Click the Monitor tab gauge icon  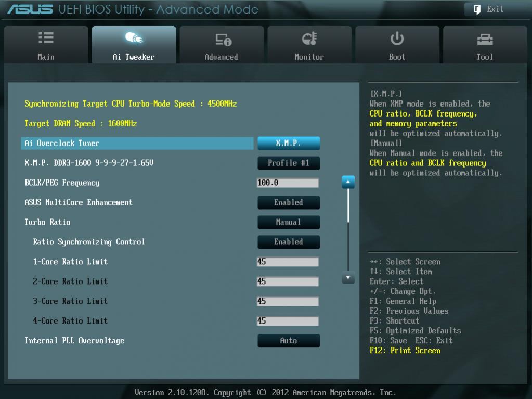click(309, 38)
